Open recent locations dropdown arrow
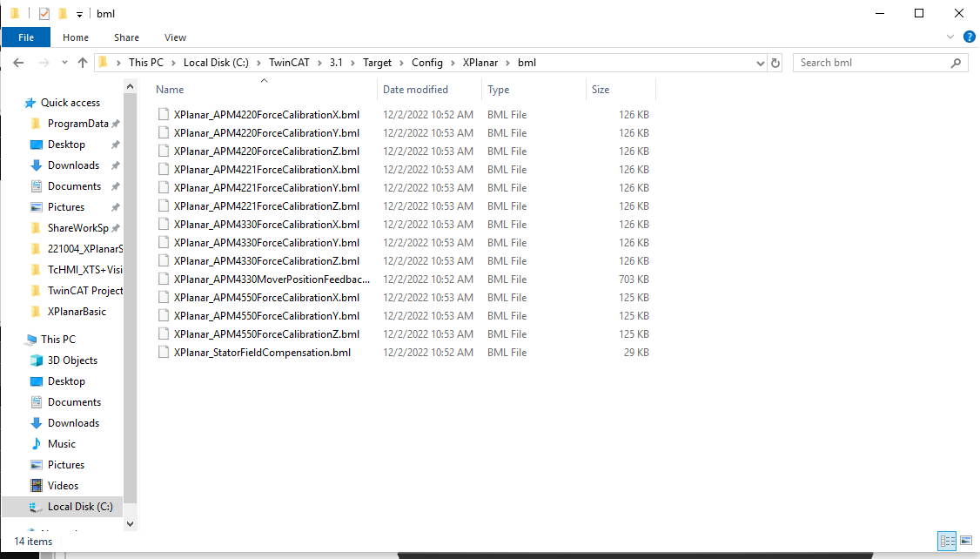This screenshot has width=980, height=559. coord(64,63)
